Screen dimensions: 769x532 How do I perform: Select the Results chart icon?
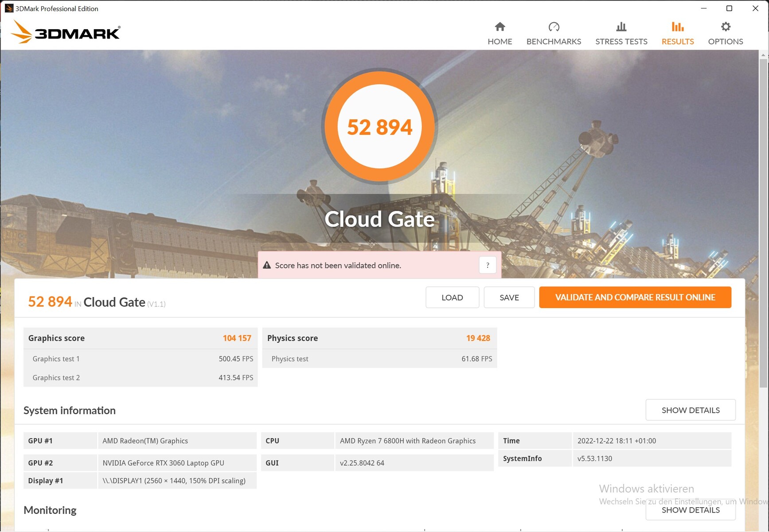(x=677, y=27)
